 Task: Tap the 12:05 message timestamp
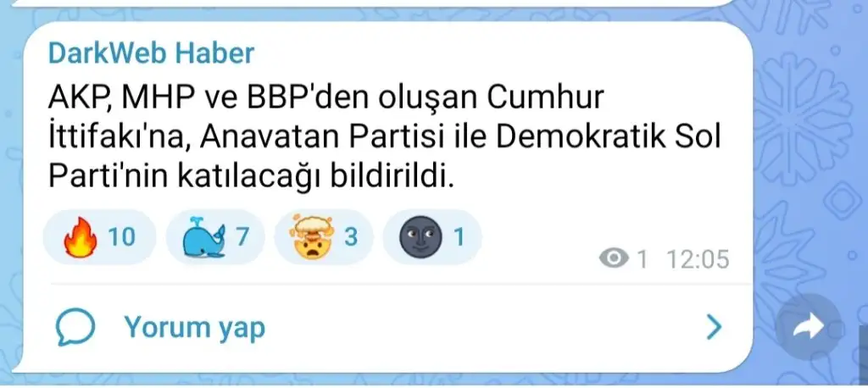pos(698,259)
